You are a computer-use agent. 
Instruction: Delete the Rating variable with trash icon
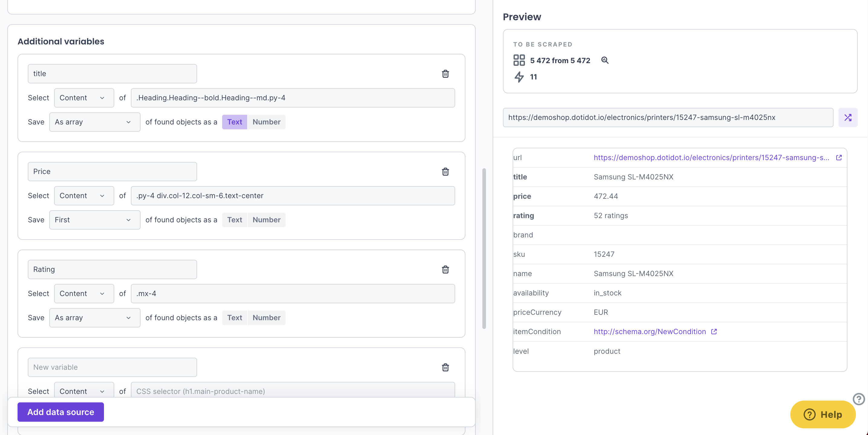coord(445,269)
